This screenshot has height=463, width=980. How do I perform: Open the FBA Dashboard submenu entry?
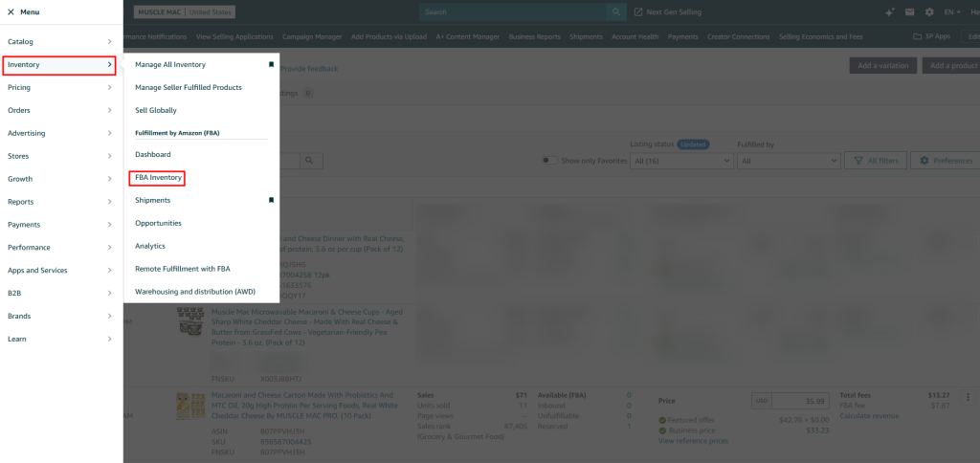pos(152,154)
